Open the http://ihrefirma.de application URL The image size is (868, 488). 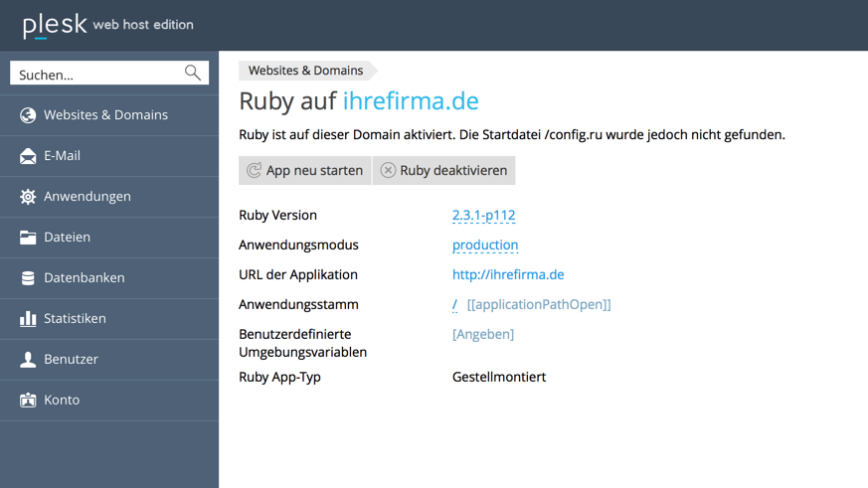508,275
